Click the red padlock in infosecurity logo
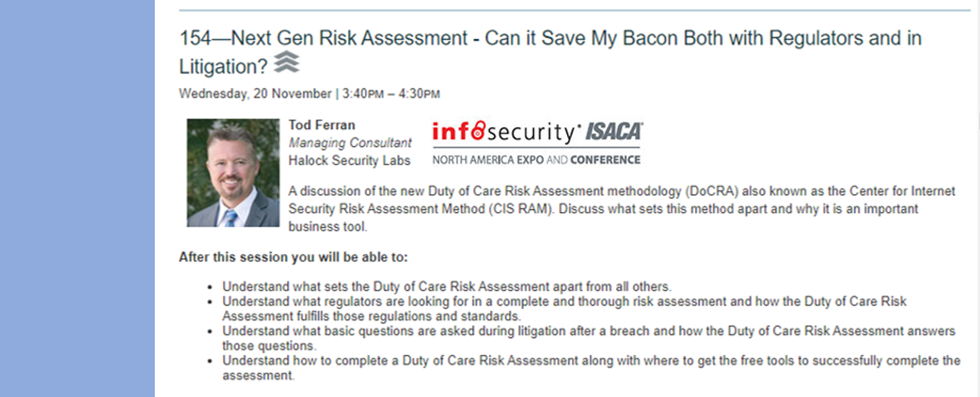The width and height of the screenshot is (980, 397). pos(479,130)
